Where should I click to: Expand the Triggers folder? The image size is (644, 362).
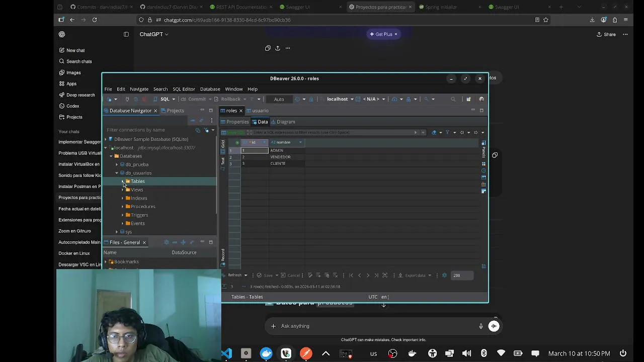coord(122,215)
